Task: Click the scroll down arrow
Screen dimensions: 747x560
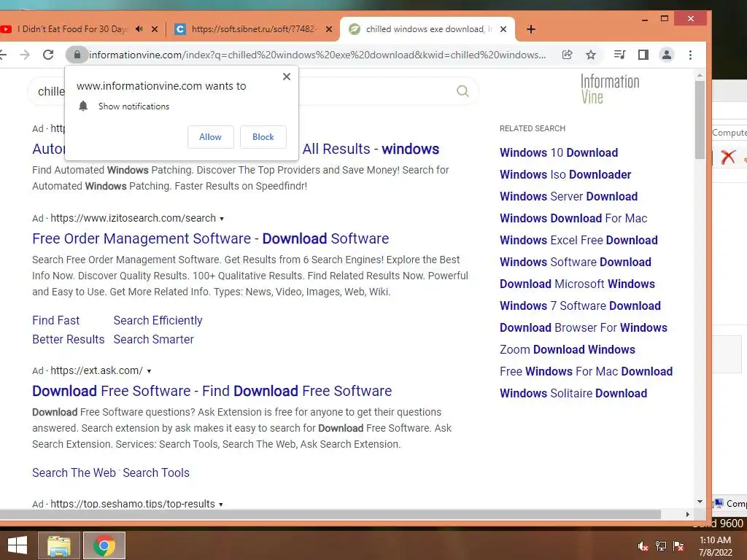Action: pos(700,502)
